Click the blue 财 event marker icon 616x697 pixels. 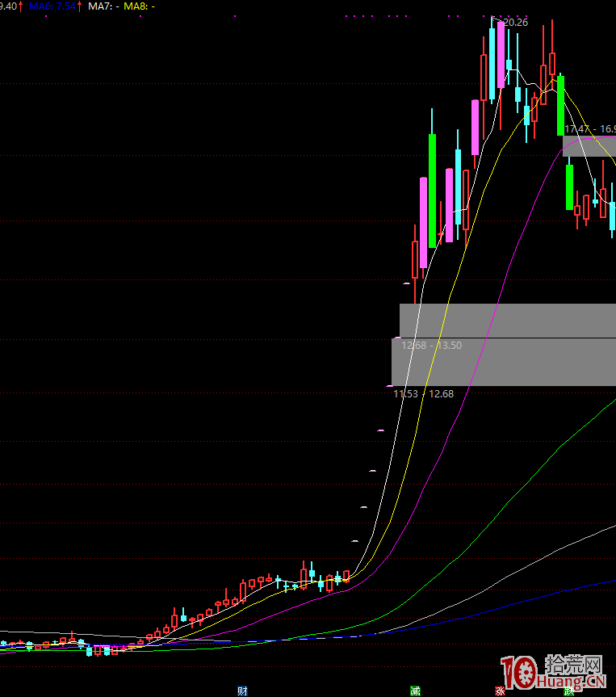coord(241,691)
